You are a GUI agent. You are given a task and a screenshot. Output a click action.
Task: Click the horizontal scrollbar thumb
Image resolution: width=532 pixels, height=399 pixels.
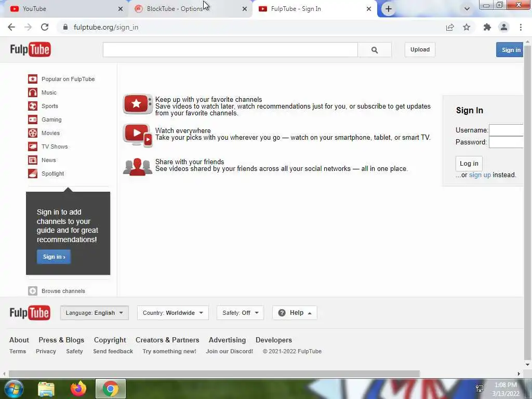pyautogui.click(x=215, y=374)
